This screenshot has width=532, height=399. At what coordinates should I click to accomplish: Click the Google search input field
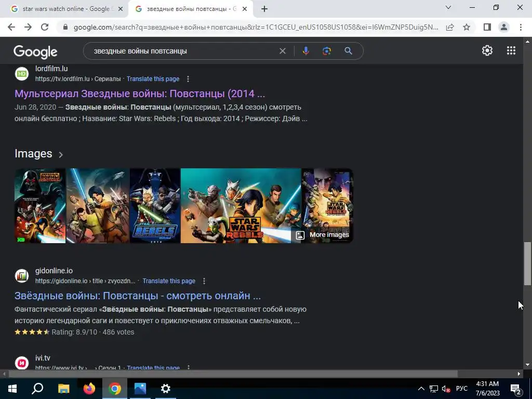click(x=183, y=51)
